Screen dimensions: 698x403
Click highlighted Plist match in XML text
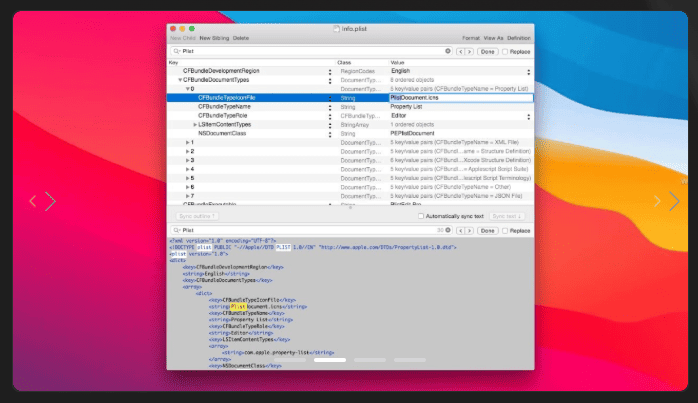tap(238, 307)
